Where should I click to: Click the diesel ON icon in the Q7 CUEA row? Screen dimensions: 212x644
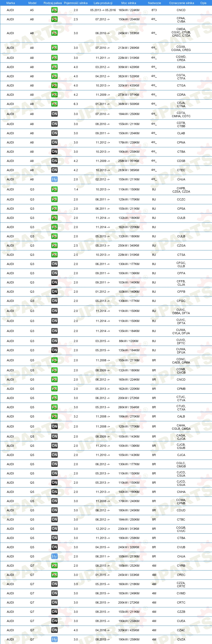54,621
